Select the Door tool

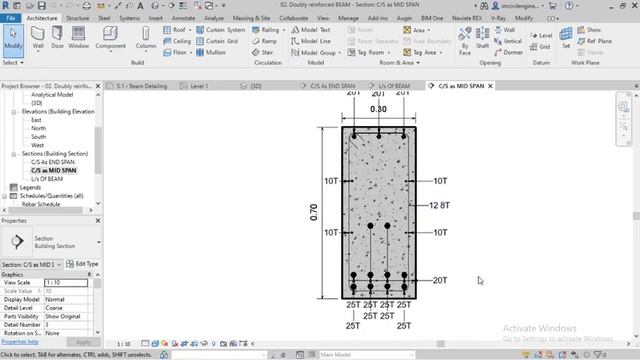pyautogui.click(x=58, y=38)
